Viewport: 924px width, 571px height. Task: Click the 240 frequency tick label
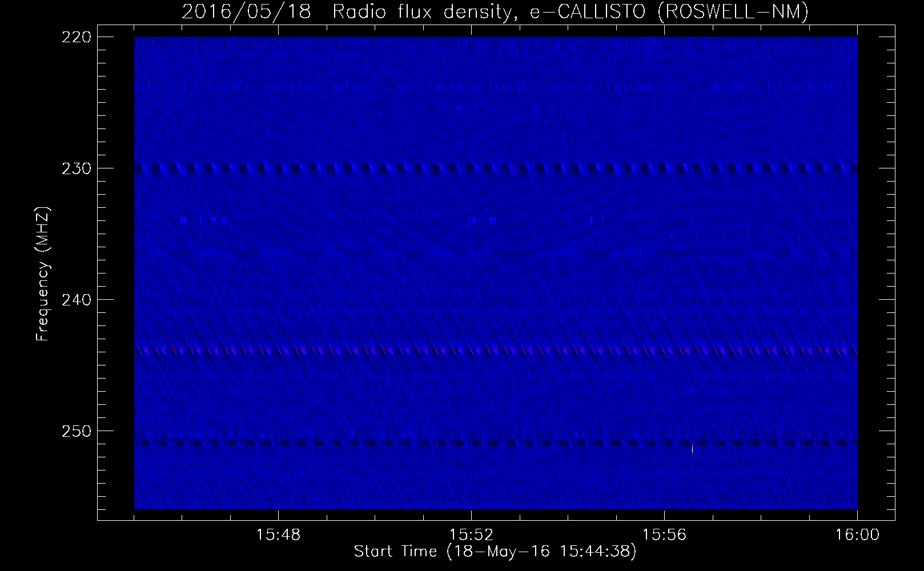pyautogui.click(x=76, y=299)
